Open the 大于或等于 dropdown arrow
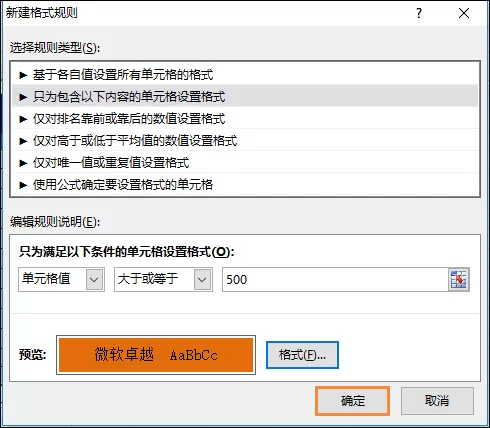 [x=202, y=279]
